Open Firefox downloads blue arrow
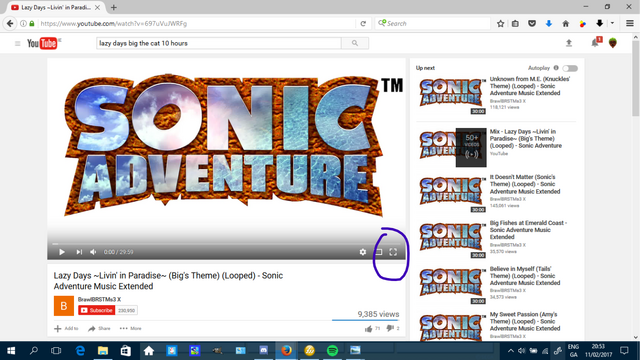Viewport: 640px width, 360px height. coord(549,24)
